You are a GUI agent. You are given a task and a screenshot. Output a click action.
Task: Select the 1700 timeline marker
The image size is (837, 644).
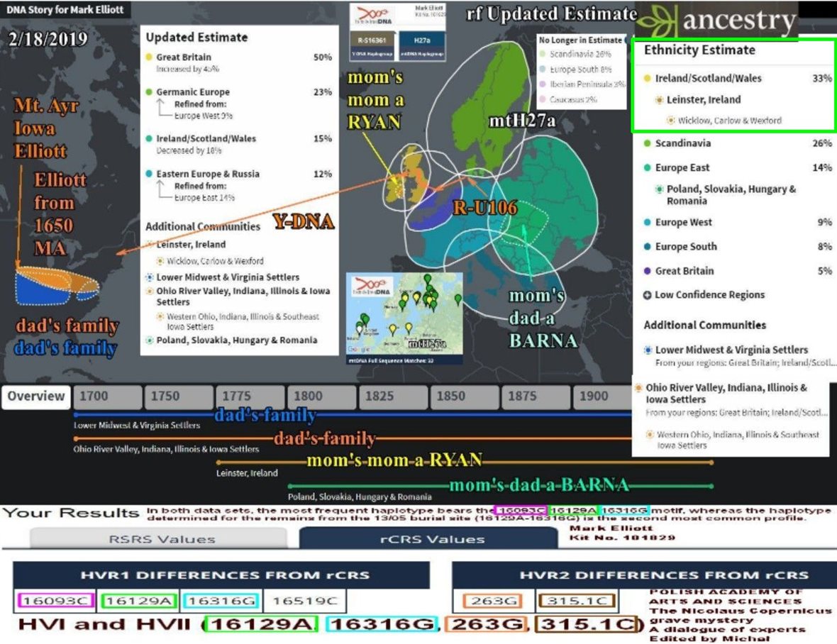tap(94, 396)
